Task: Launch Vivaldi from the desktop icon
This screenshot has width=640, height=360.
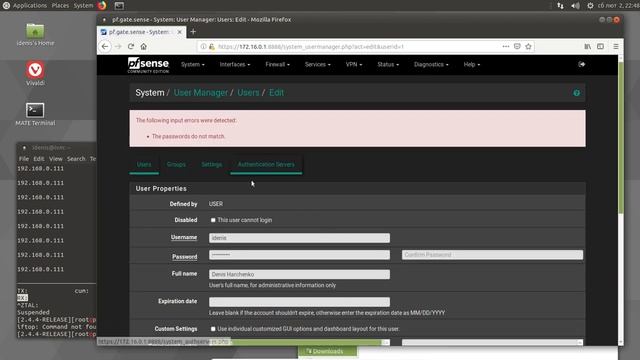Action: [35, 73]
